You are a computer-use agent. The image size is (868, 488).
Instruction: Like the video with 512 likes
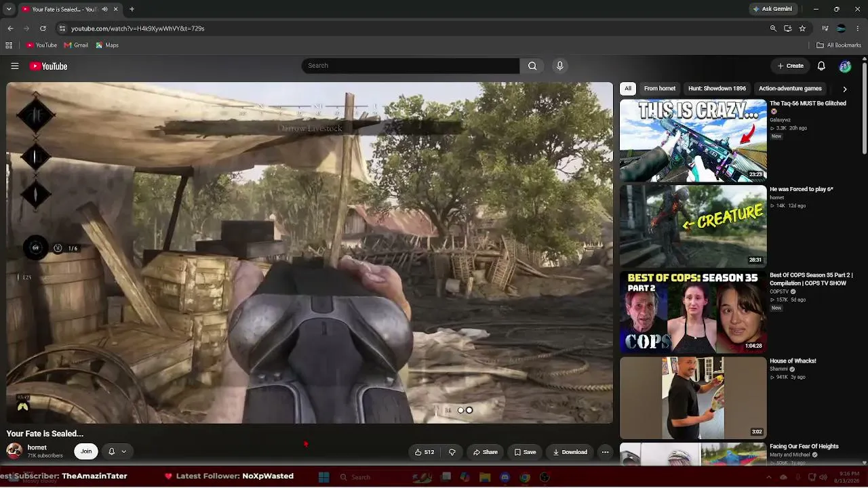coord(425,452)
